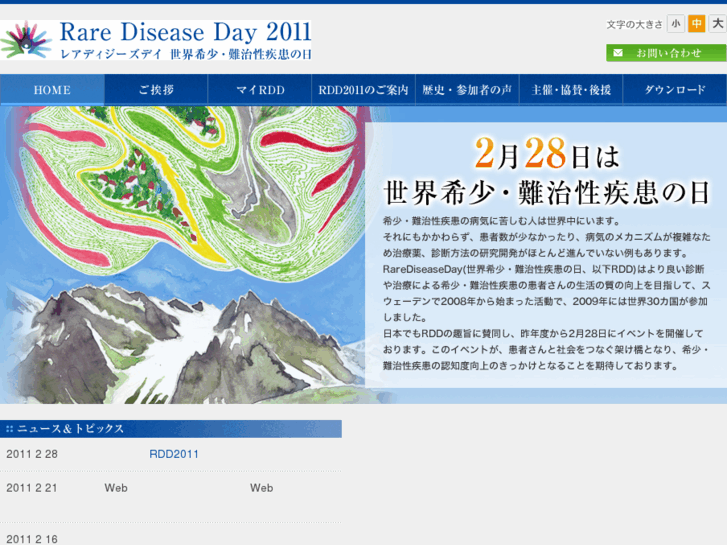Click the mountain artwork banner image
Image resolution: width=727 pixels, height=545 pixels.
[x=182, y=255]
